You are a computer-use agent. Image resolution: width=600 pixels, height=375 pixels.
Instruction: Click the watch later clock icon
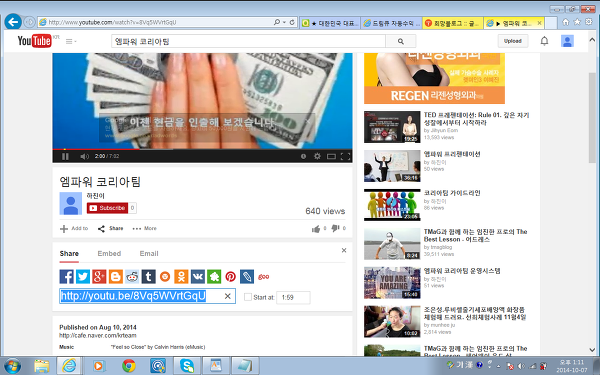pyautogui.click(x=303, y=156)
